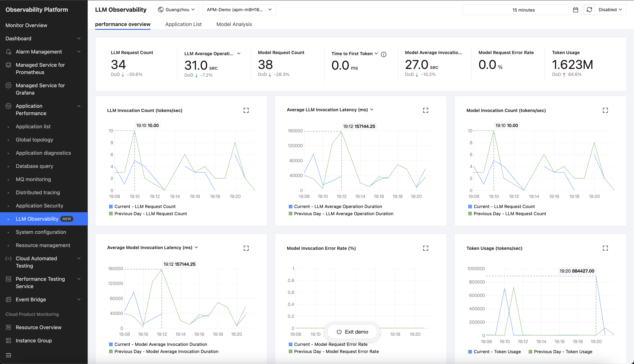
Task: Open the calendar date picker icon
Action: tap(575, 10)
